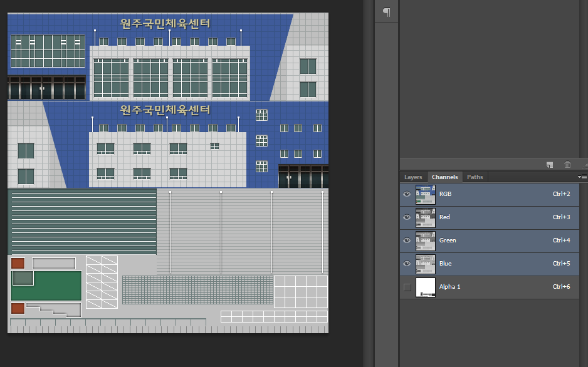Click the Ctrl+3 shortcut label in Red row

coord(562,217)
